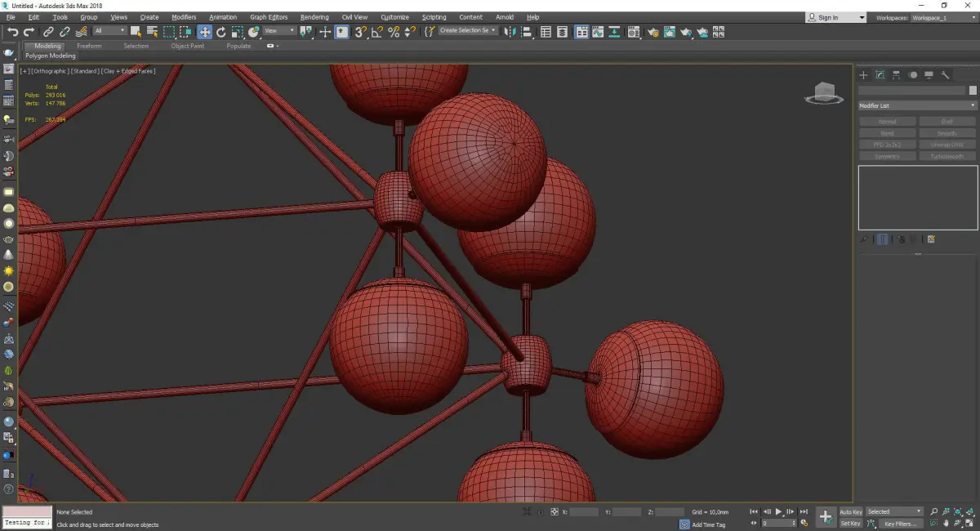Open the Modifiers menu
Viewport: 980px width, 531px height.
184,17
